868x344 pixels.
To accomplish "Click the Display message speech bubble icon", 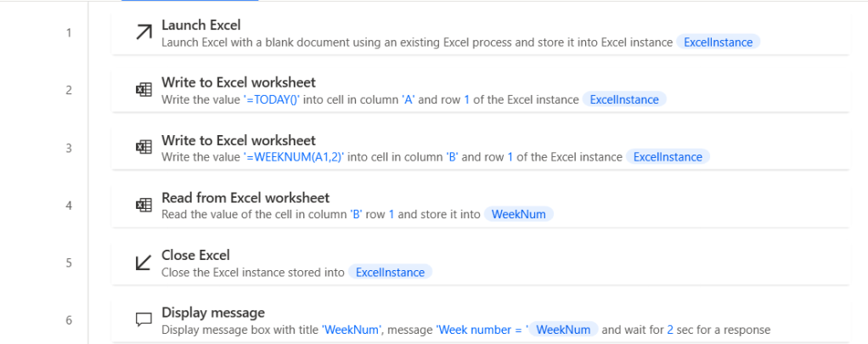I will coord(144,320).
